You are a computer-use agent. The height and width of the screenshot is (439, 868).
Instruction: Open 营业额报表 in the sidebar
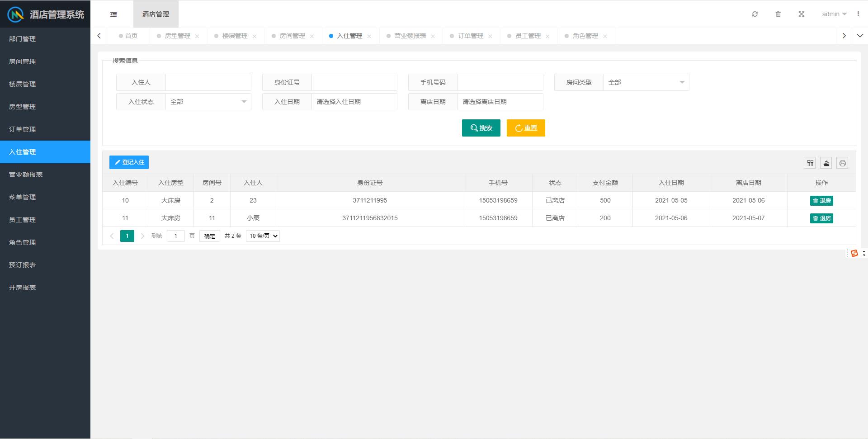tap(45, 175)
